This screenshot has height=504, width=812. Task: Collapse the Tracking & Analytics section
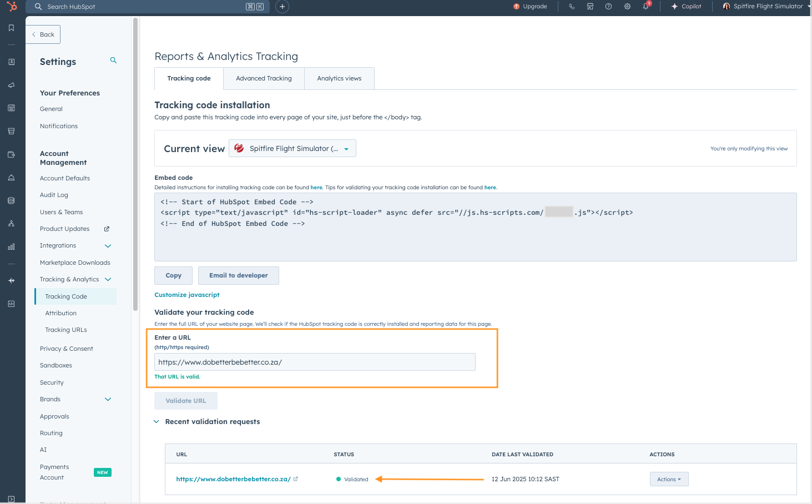[108, 280]
